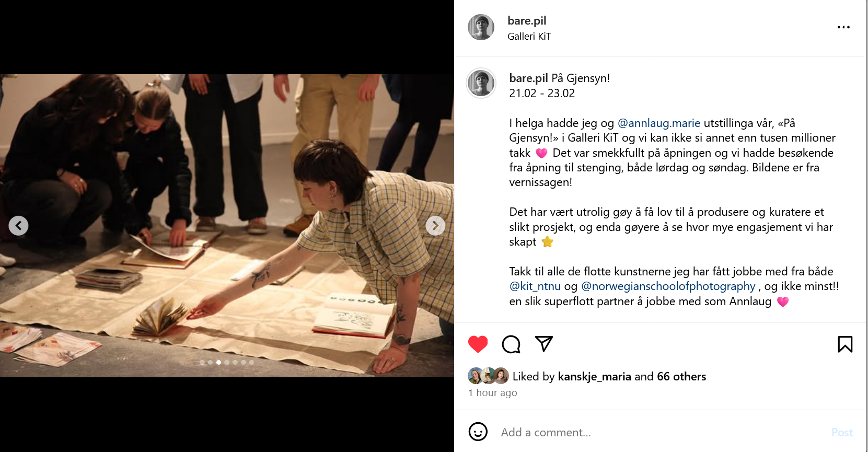Image resolution: width=868 pixels, height=452 pixels.
Task: Unlike the post with the red heart
Action: [478, 344]
